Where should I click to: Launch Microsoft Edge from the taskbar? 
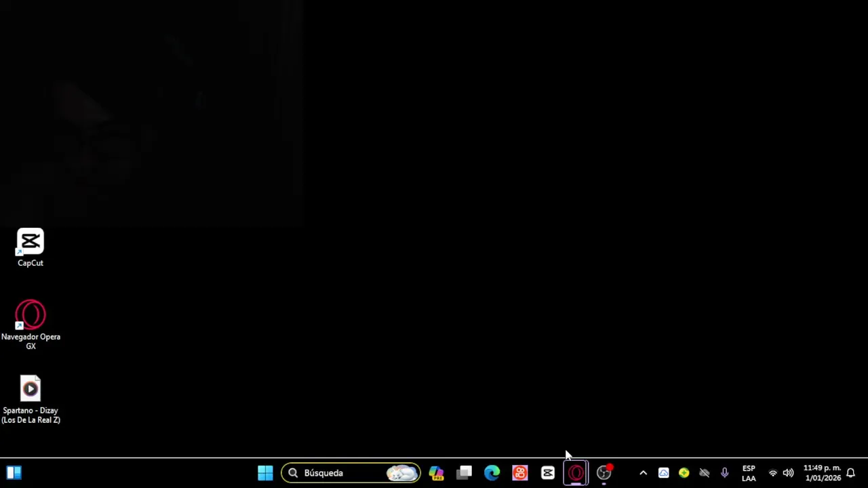492,473
